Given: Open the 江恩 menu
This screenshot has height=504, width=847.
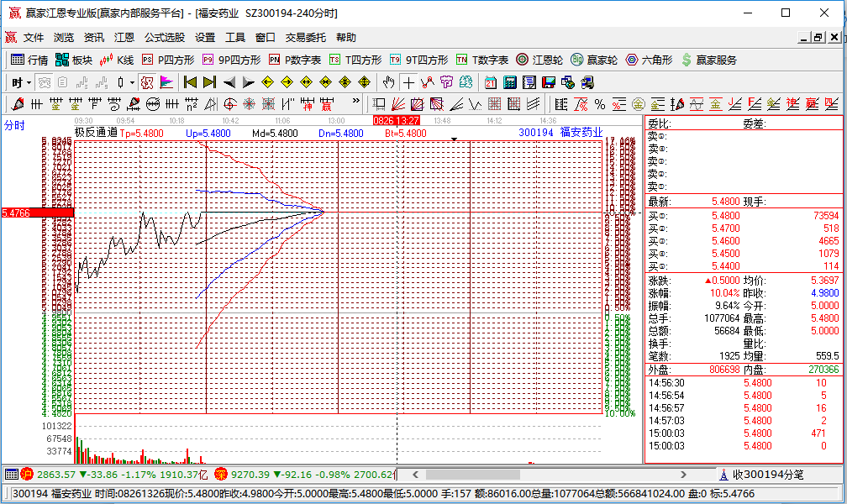Looking at the screenshot, I should [124, 37].
